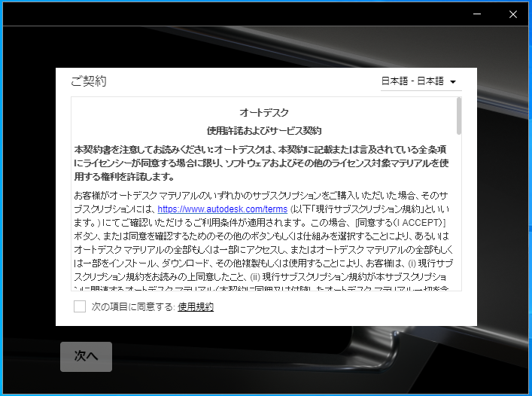The width and height of the screenshot is (532, 396).
Task: Click the オートデスク title in agreement
Action: [x=264, y=113]
